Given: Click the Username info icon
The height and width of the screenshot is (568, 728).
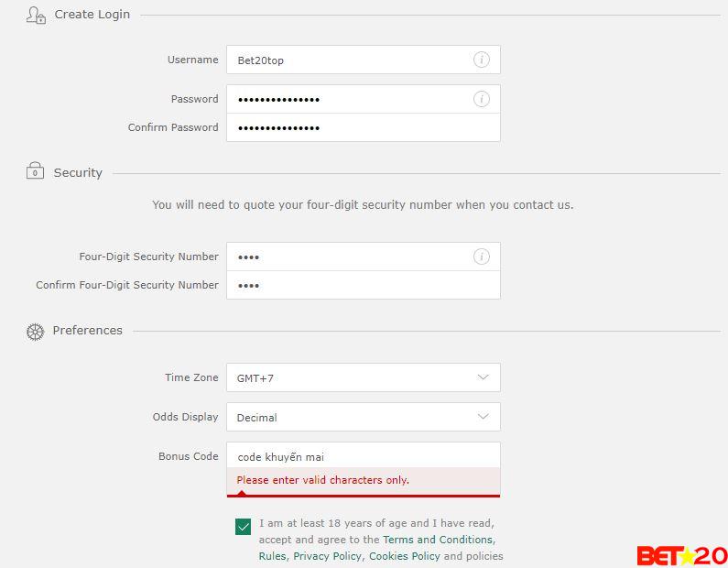Looking at the screenshot, I should 481,60.
